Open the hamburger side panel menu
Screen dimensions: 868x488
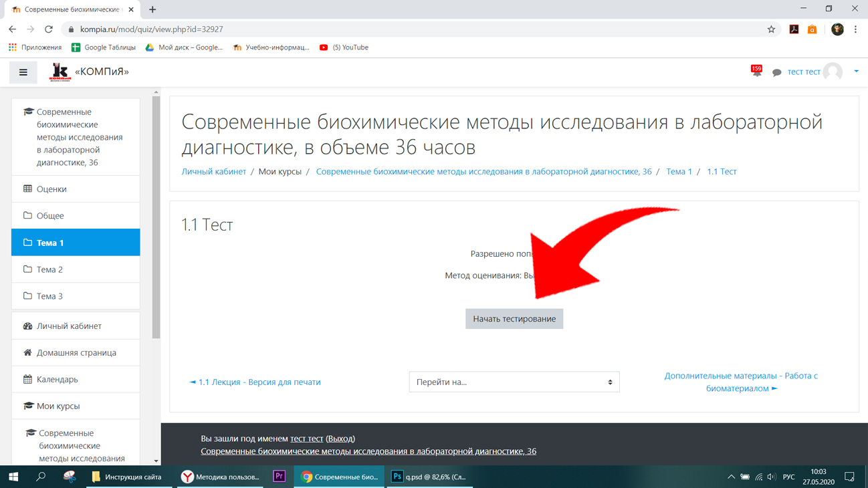click(x=23, y=72)
